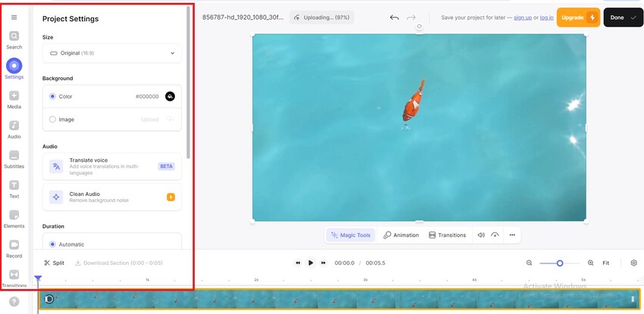644x314 pixels.
Task: Open the hamburger menu
Action: click(14, 17)
